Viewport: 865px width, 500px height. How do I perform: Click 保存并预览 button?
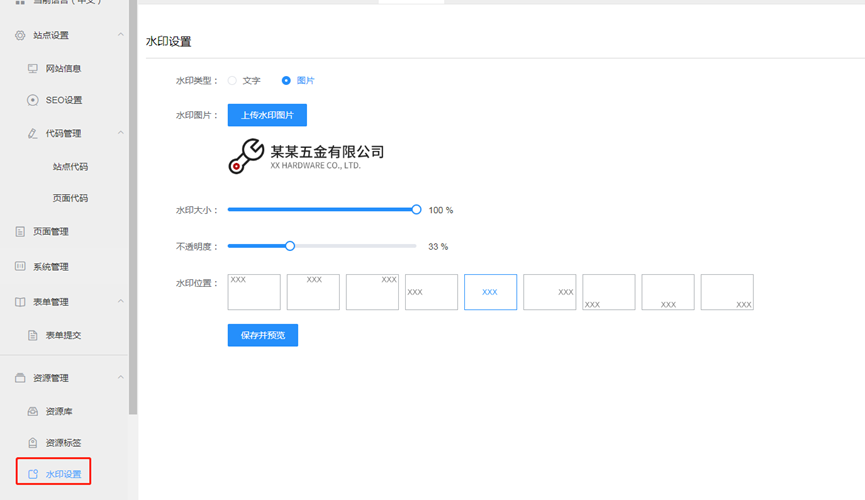(x=262, y=335)
